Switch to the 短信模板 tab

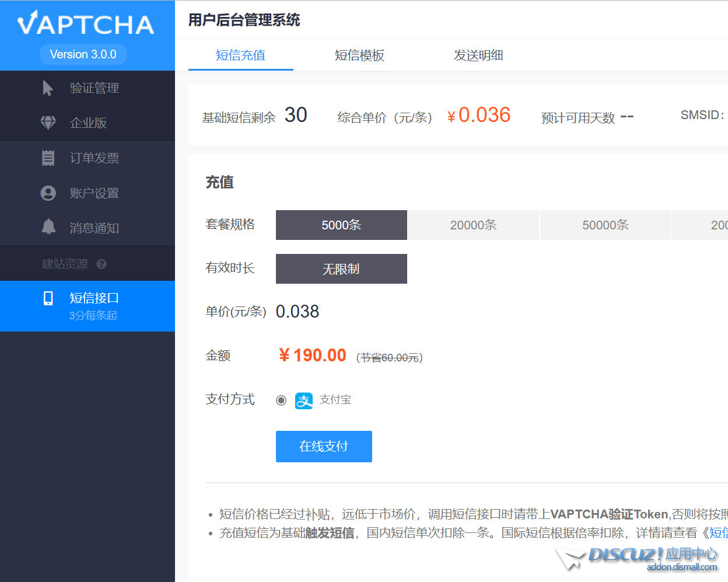359,55
